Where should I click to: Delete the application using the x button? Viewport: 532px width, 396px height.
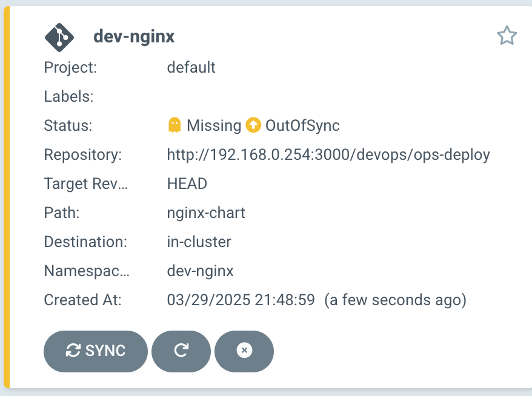[244, 351]
